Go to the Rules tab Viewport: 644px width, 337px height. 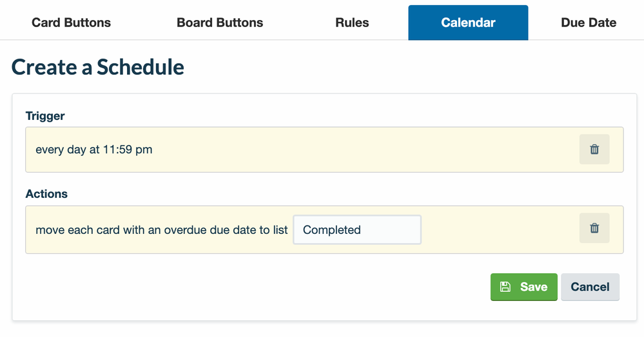click(352, 23)
